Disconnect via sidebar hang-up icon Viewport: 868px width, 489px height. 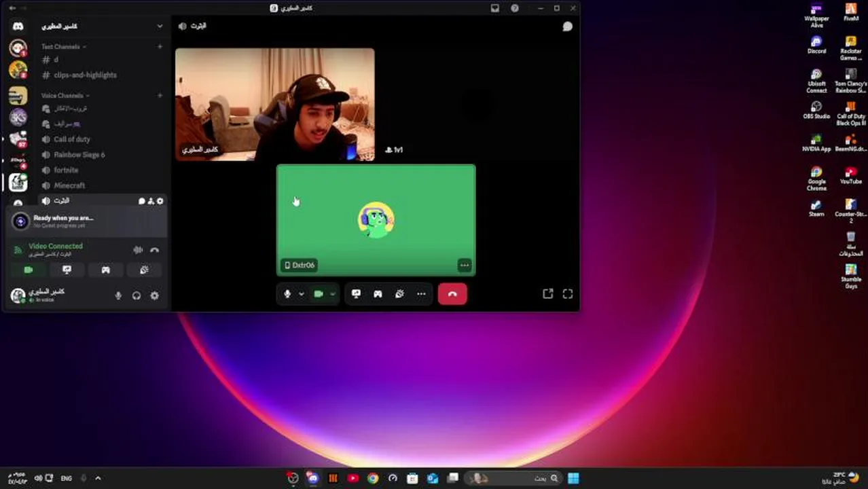pos(155,250)
